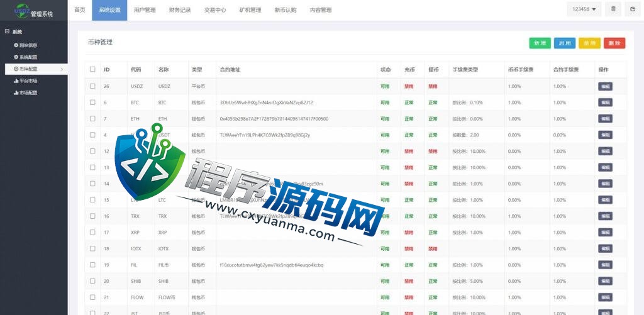Click 编辑 for the USDZ row
The height and width of the screenshot is (315, 644).
[605, 86]
